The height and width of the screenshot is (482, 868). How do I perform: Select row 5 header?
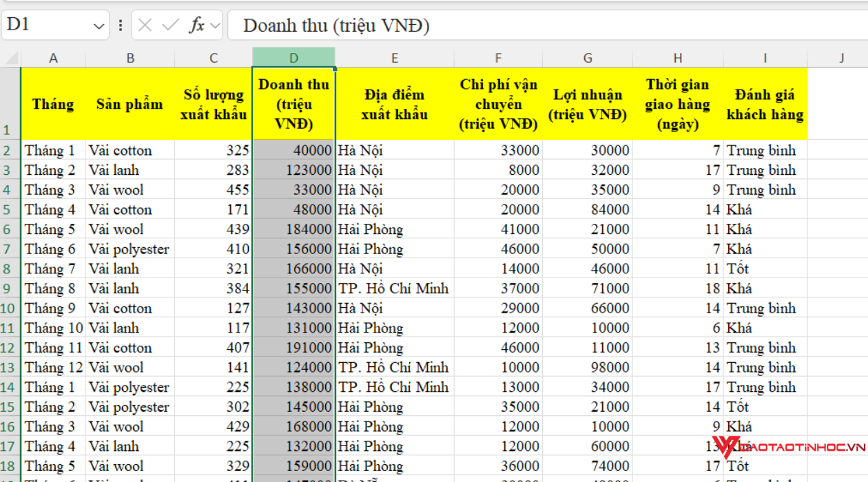(x=10, y=209)
